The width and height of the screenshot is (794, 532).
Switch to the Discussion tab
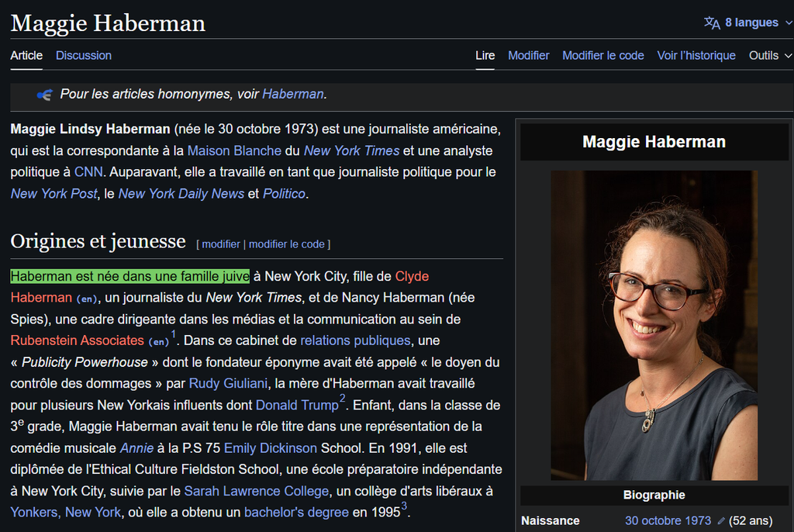point(84,55)
